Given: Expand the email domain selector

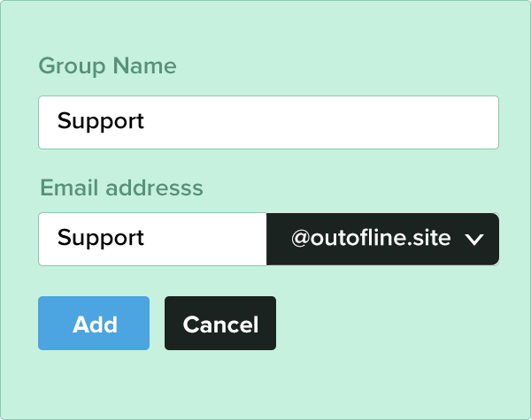Looking at the screenshot, I should pos(382,239).
